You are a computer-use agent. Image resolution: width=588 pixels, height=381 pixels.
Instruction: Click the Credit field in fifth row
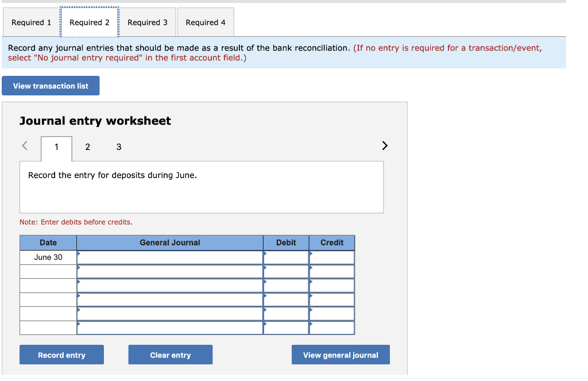(332, 314)
